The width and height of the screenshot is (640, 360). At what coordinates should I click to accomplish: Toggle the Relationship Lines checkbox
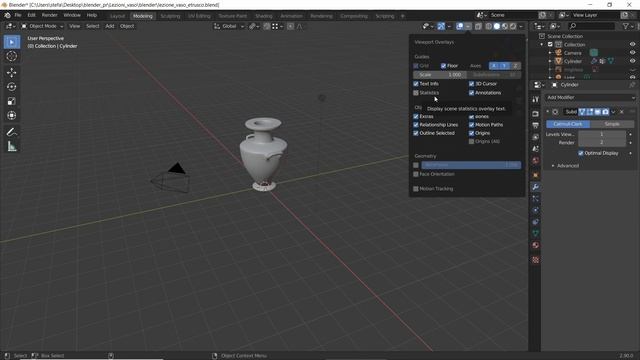(416, 125)
